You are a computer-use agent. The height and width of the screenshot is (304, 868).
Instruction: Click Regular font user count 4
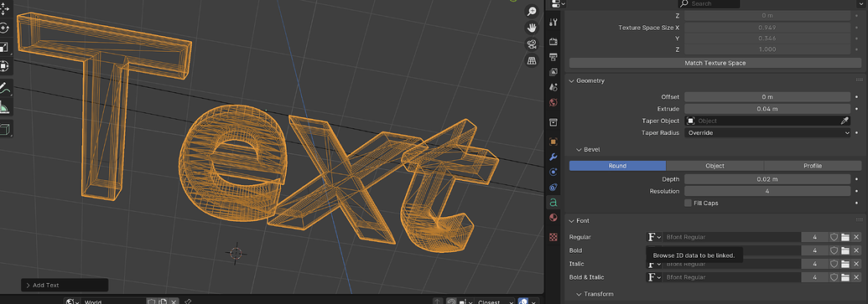coord(815,237)
